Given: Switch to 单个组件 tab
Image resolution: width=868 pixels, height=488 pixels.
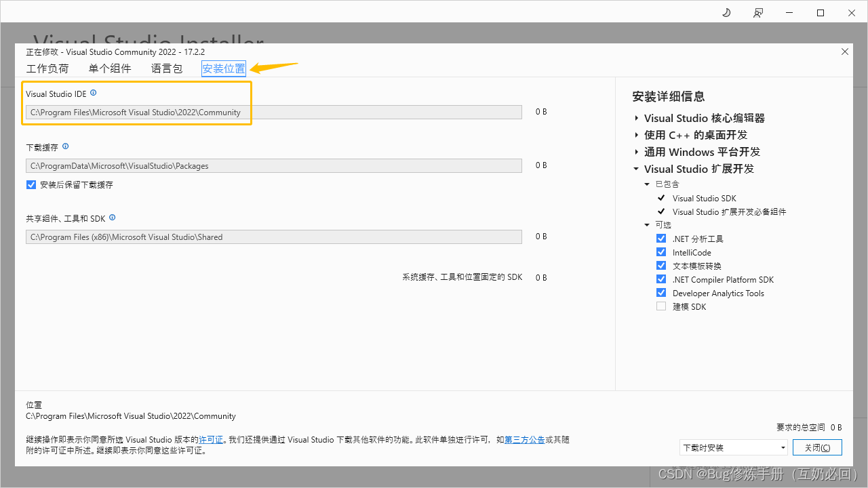Looking at the screenshot, I should coord(110,68).
